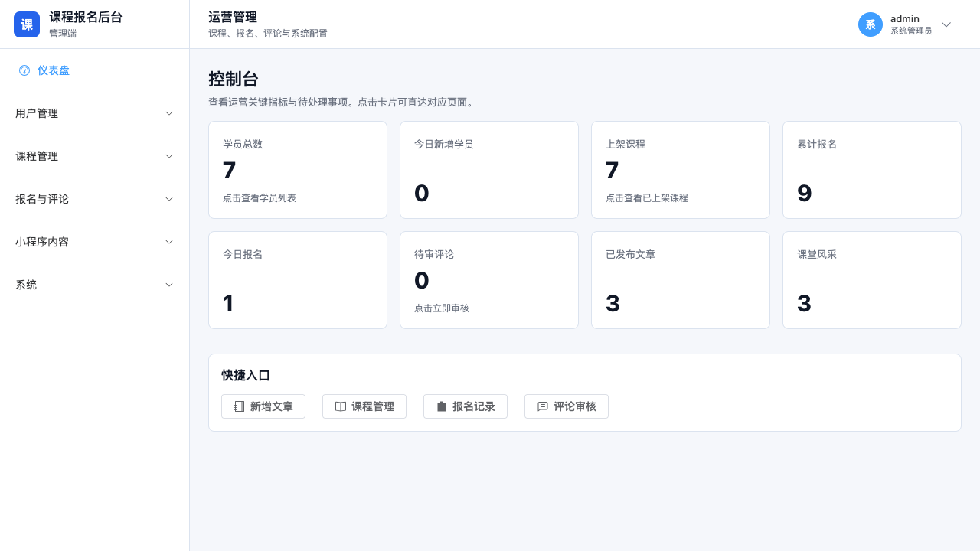Open the 今日新增学员 card
Viewport: 980px width, 551px height.
pos(489,170)
